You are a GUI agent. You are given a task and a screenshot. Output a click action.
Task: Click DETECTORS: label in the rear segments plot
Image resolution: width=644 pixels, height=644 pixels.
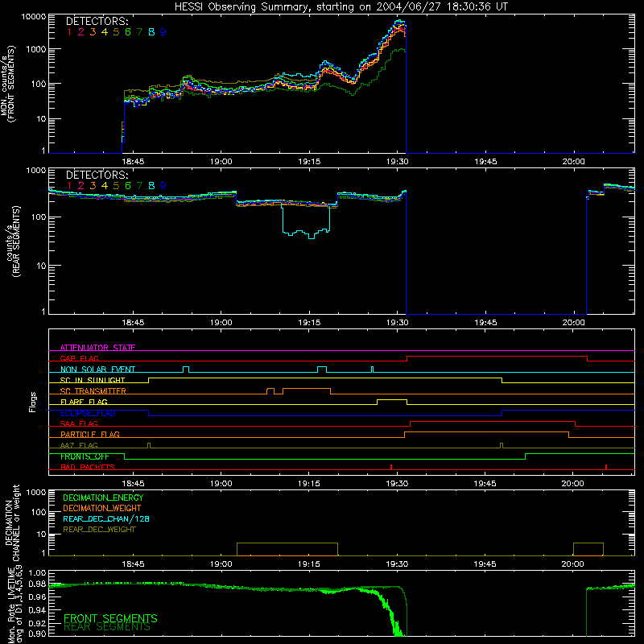(x=97, y=175)
